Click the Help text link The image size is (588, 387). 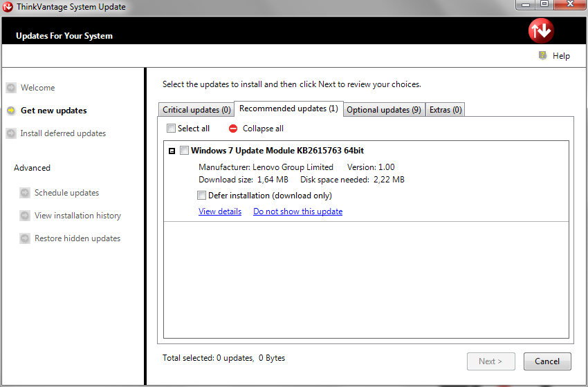click(561, 56)
